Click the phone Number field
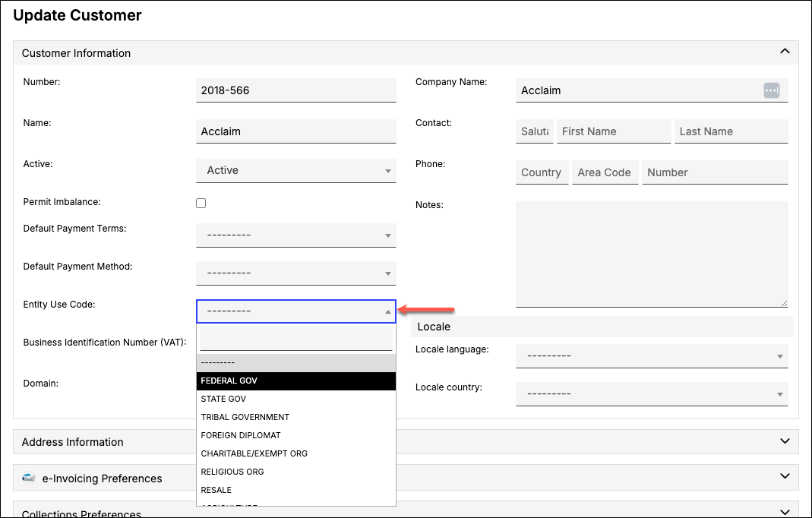The width and height of the screenshot is (812, 518). point(715,172)
